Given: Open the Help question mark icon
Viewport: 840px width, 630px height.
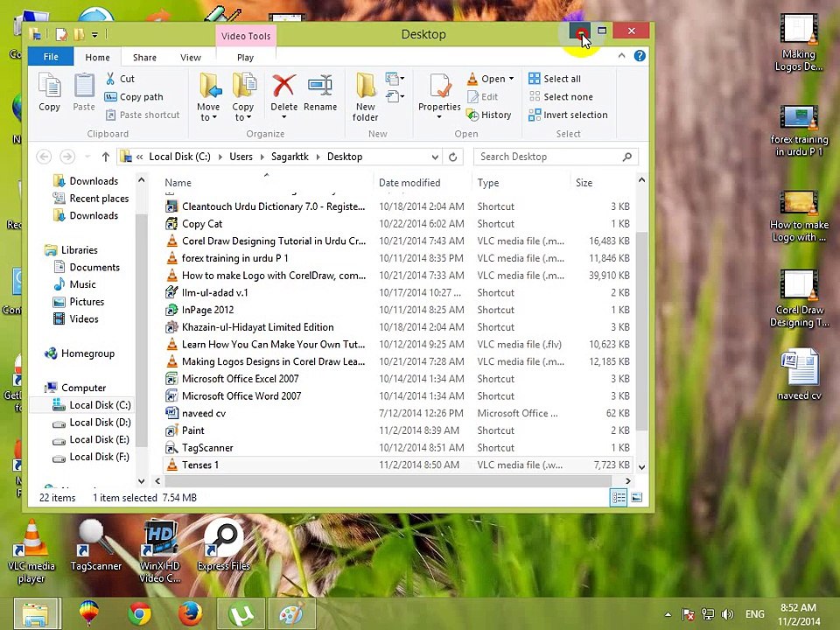Looking at the screenshot, I should pyautogui.click(x=640, y=56).
